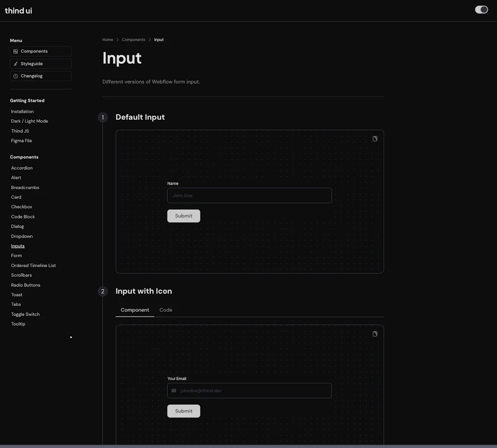Select the brush icon next to Styleguide

click(x=15, y=64)
